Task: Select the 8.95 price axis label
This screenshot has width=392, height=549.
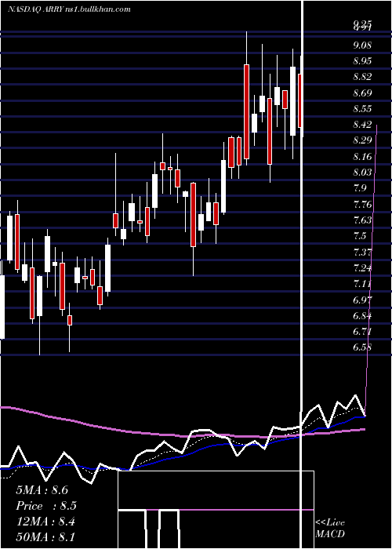Action: pos(362,61)
